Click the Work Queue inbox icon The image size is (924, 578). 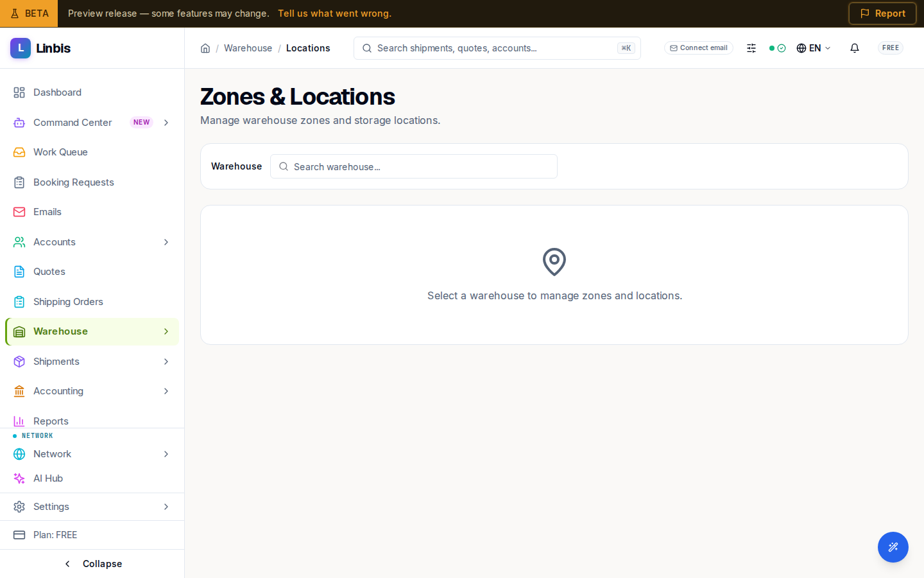19,152
